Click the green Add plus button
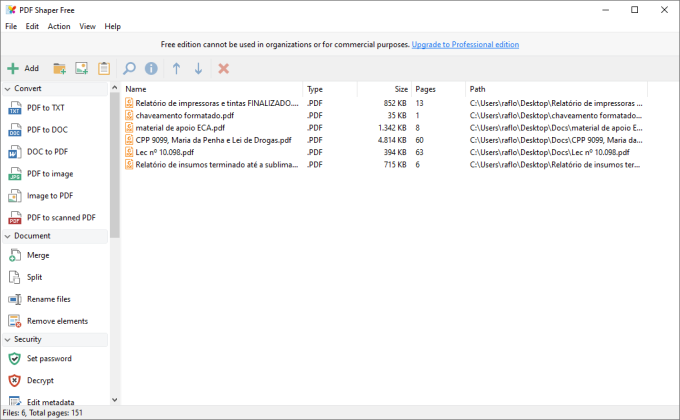This screenshot has height=420, width=680. 23,69
